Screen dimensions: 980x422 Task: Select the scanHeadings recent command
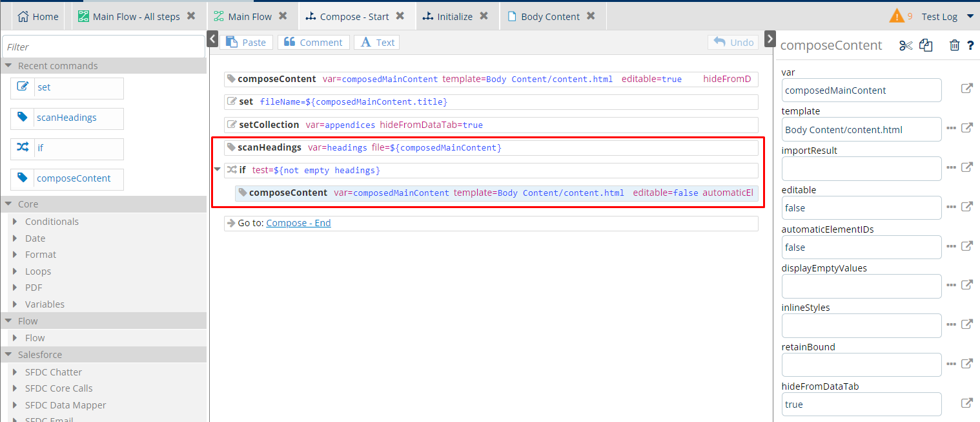pos(67,118)
